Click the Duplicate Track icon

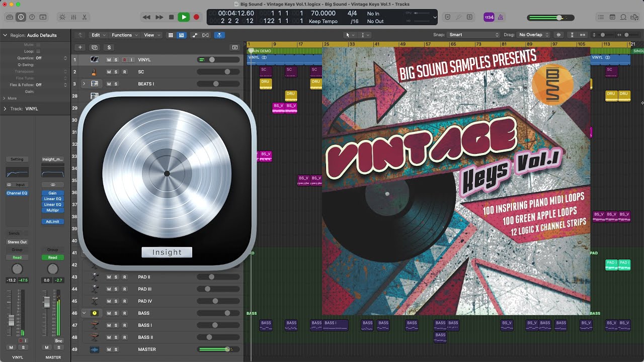click(x=95, y=47)
